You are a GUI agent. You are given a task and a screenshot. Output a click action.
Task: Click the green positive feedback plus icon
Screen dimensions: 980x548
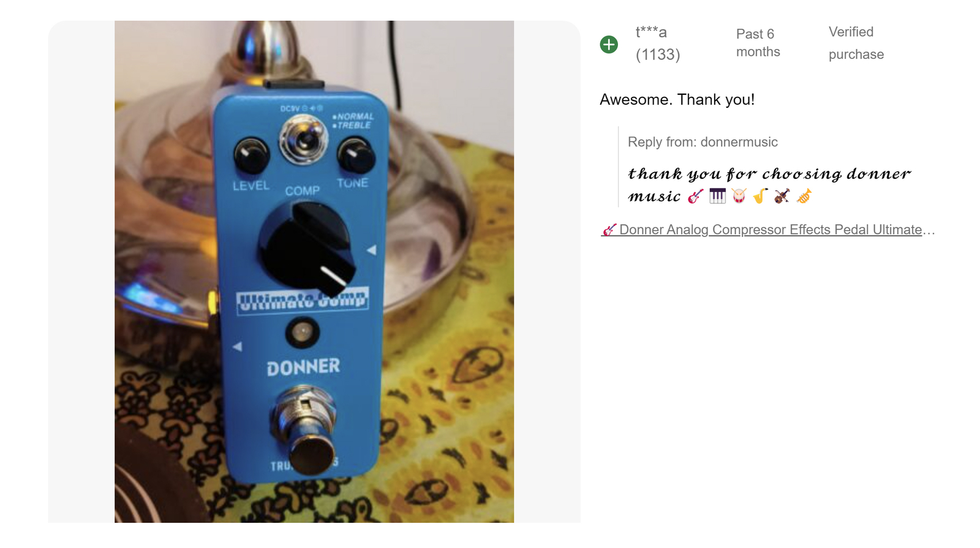tap(609, 45)
